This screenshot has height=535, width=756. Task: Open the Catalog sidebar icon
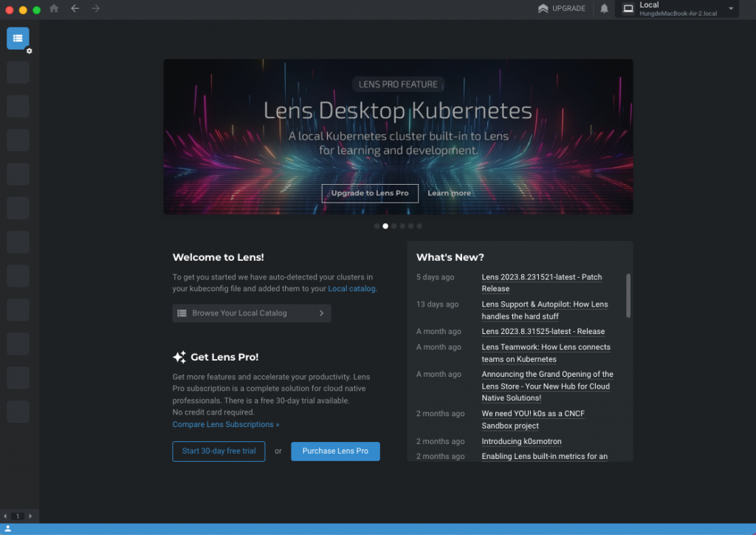[x=18, y=38]
